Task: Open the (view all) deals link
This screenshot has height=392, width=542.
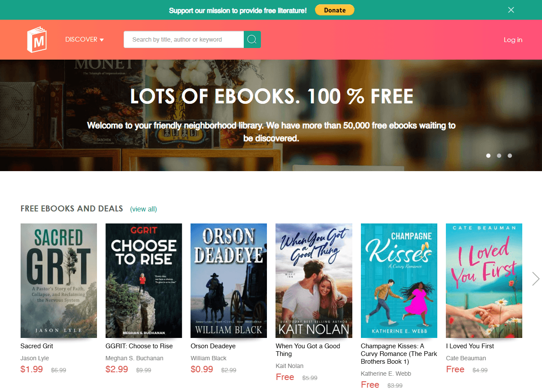Action: point(143,209)
